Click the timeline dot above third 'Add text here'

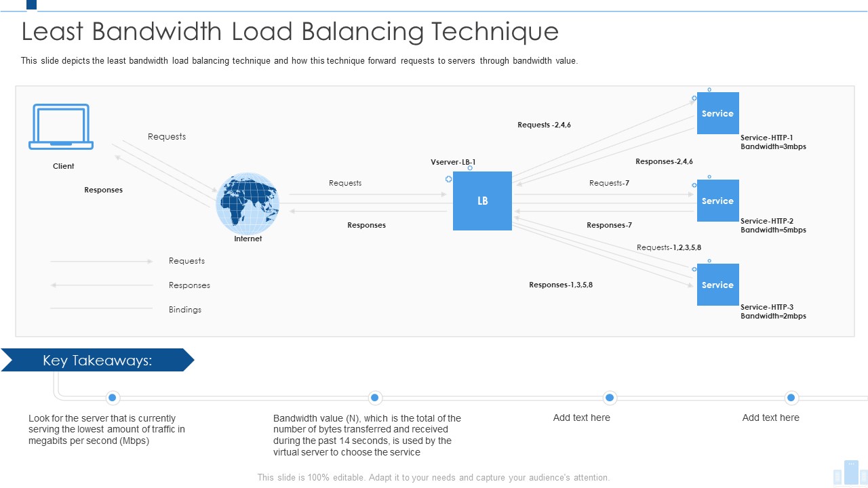pyautogui.click(x=609, y=397)
